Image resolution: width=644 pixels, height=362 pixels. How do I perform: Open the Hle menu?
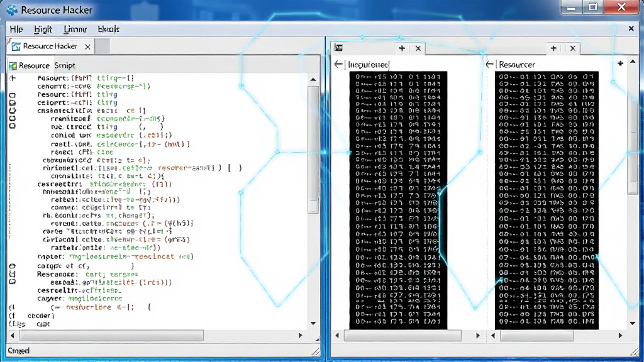[x=16, y=29]
